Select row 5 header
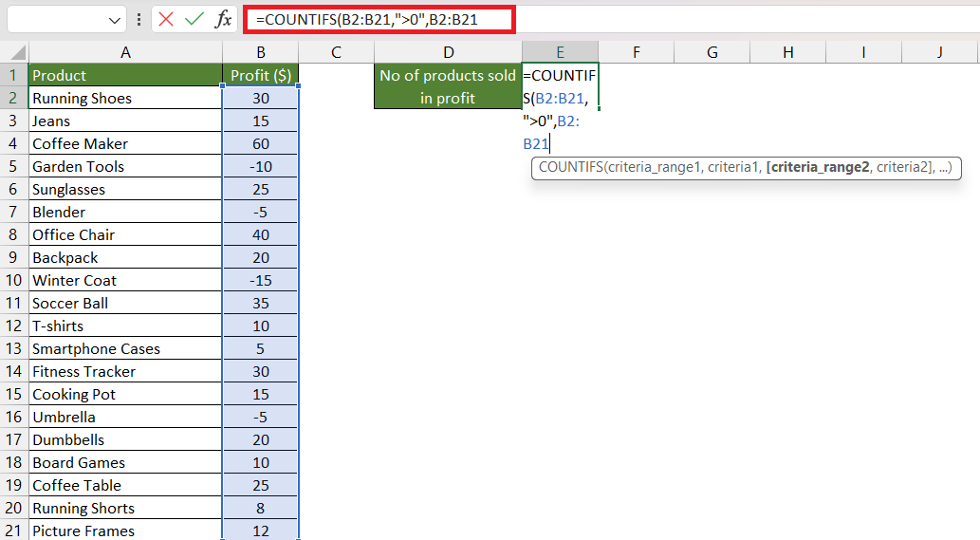980x540 pixels. (13, 166)
